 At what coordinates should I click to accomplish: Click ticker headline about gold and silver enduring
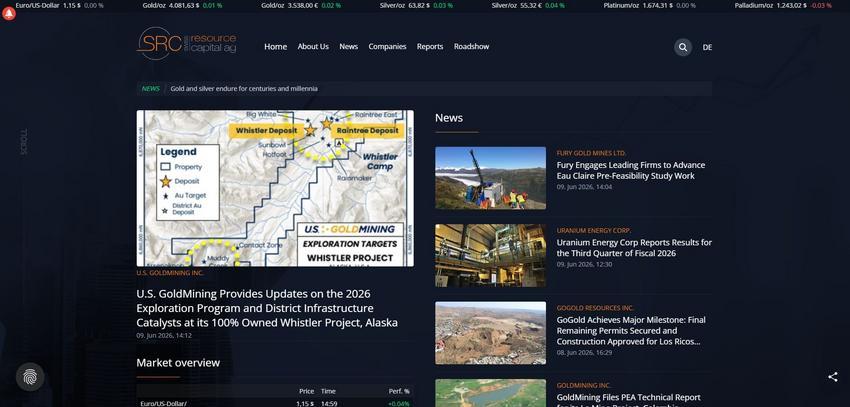(244, 88)
